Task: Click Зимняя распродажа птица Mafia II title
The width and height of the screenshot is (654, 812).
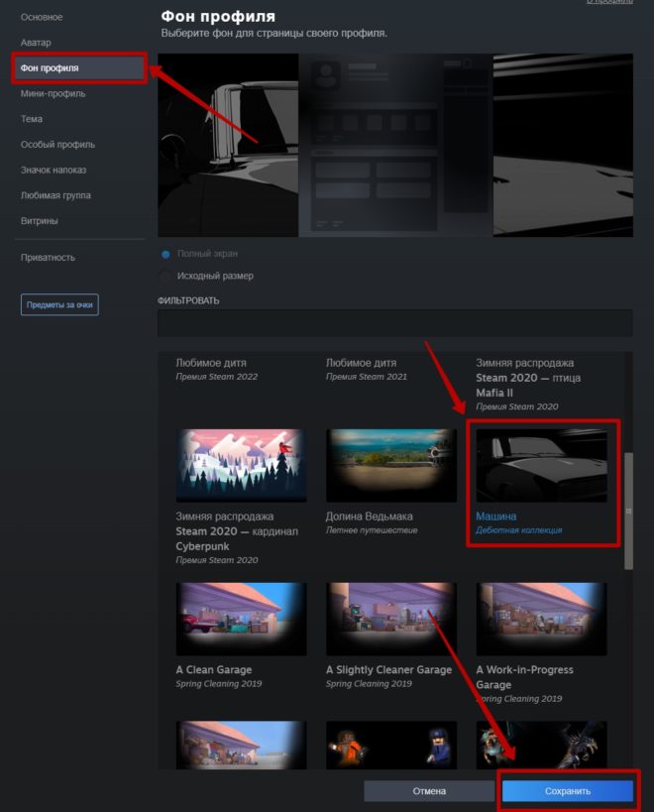Action: pyautogui.click(x=528, y=378)
